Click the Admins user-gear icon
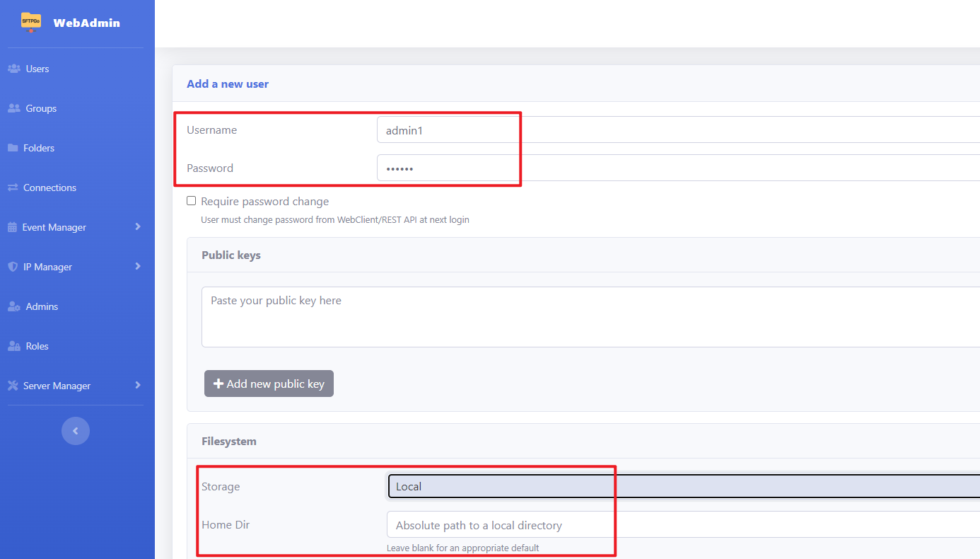980x559 pixels. (x=13, y=306)
